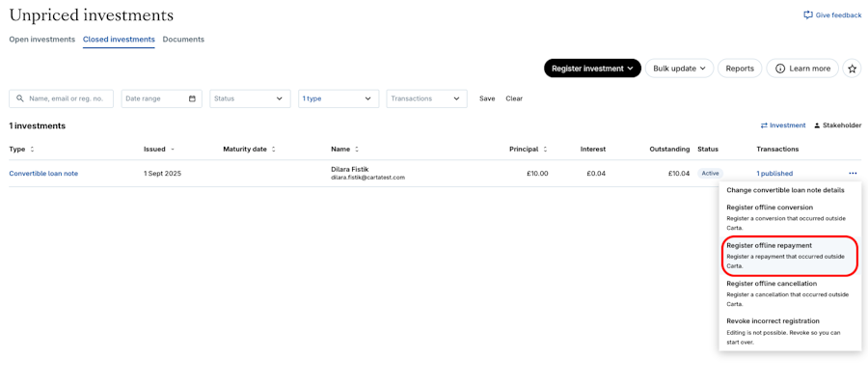Click the three-dot row actions icon
Screen dimensions: 868x387
pyautogui.click(x=853, y=174)
